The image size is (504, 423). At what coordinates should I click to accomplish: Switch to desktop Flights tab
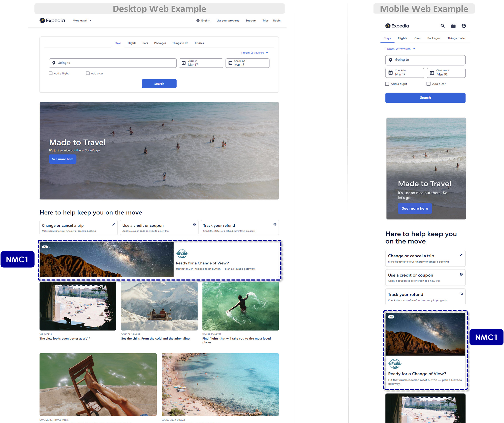pyautogui.click(x=132, y=43)
